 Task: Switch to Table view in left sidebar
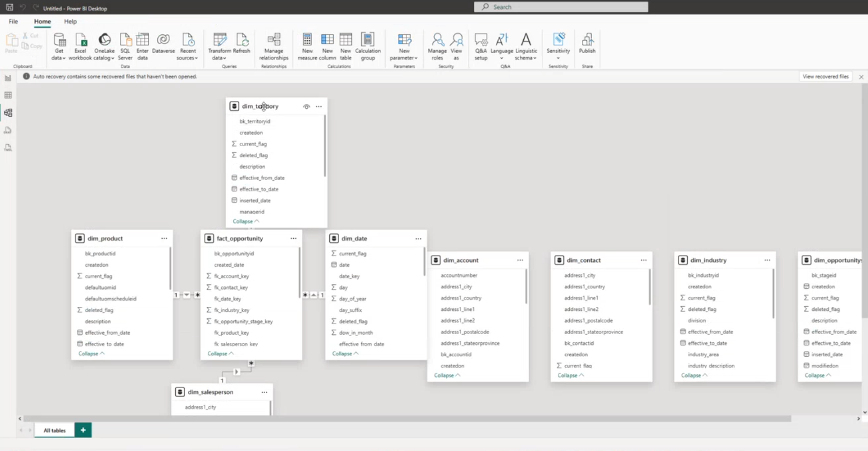(8, 95)
